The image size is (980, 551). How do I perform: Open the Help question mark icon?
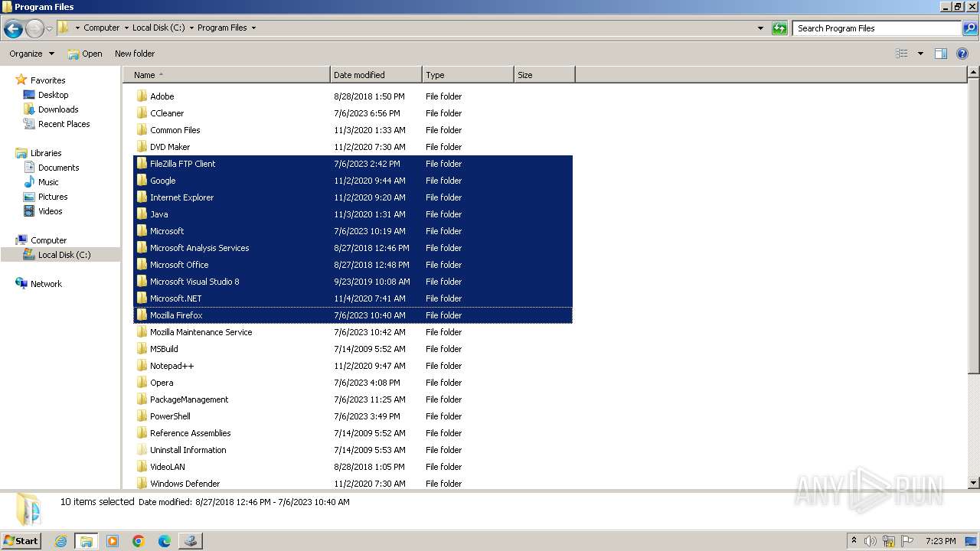click(x=962, y=54)
